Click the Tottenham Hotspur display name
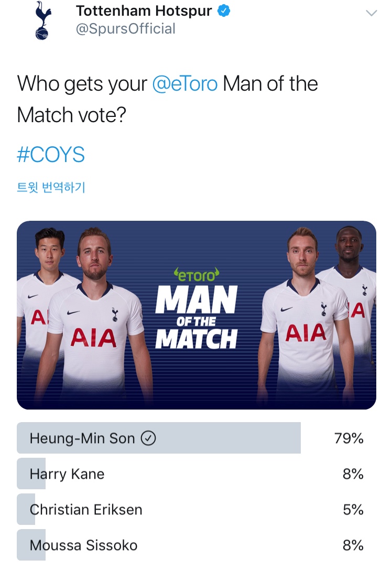The image size is (392, 570). pyautogui.click(x=144, y=11)
